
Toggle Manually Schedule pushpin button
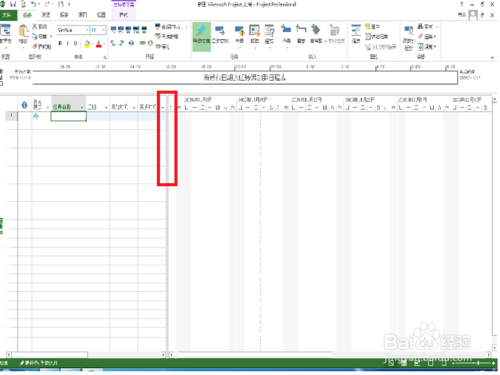[x=201, y=37]
